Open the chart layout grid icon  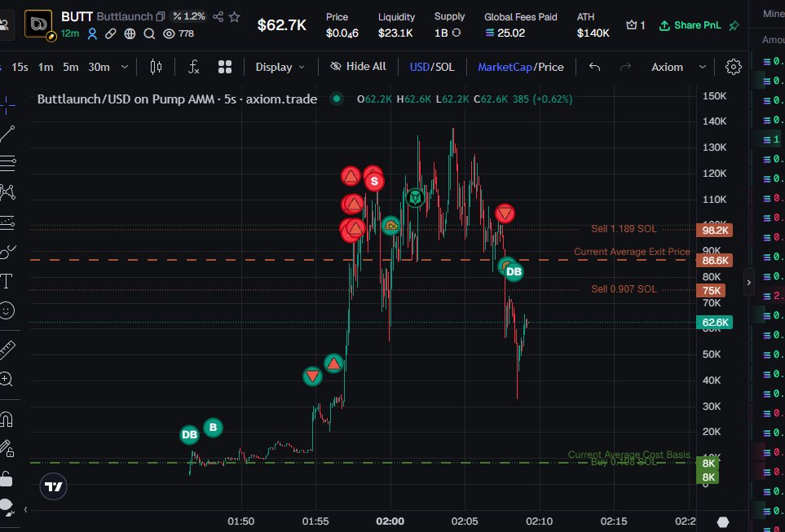[225, 67]
